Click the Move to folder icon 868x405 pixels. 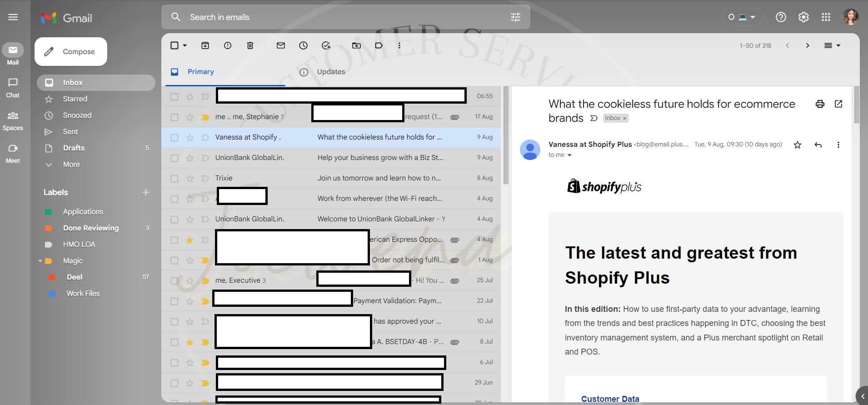pos(357,45)
